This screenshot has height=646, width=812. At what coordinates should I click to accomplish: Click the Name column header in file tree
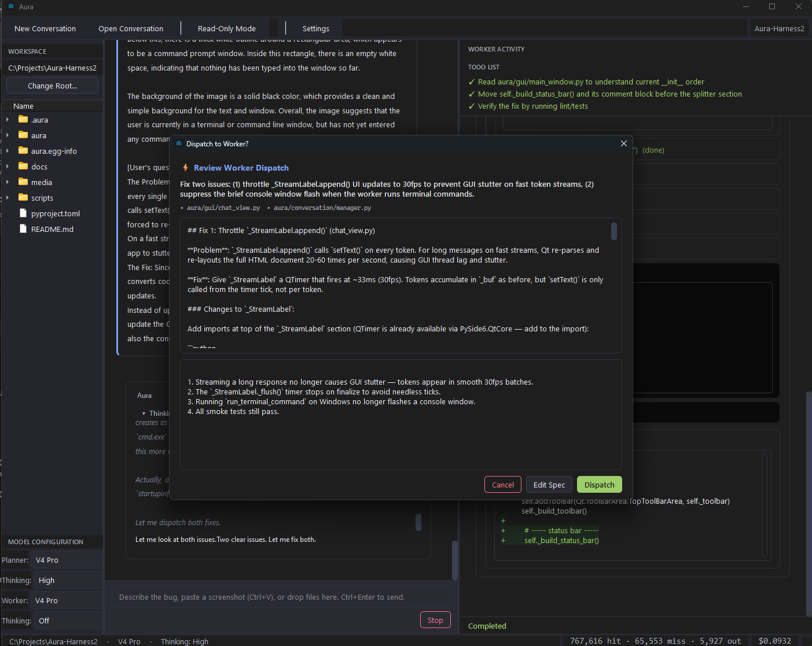pyautogui.click(x=23, y=106)
